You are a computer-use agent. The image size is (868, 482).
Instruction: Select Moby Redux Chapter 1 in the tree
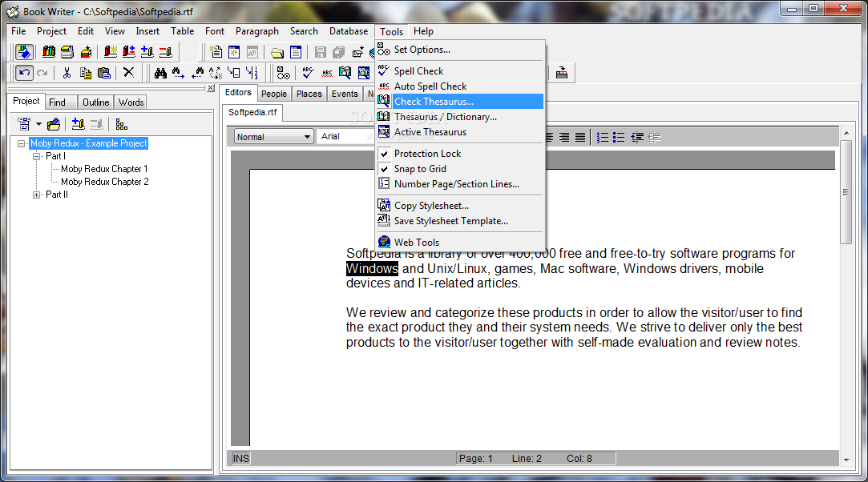(x=104, y=169)
